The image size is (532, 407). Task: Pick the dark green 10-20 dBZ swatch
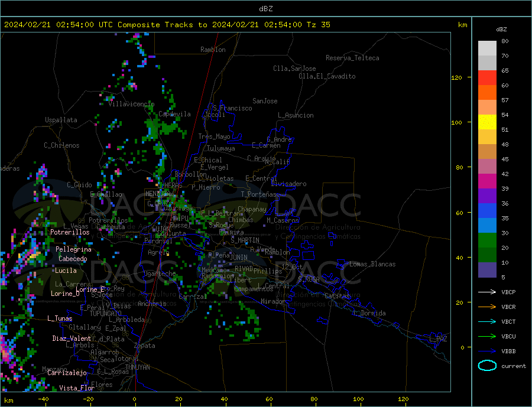click(x=487, y=255)
